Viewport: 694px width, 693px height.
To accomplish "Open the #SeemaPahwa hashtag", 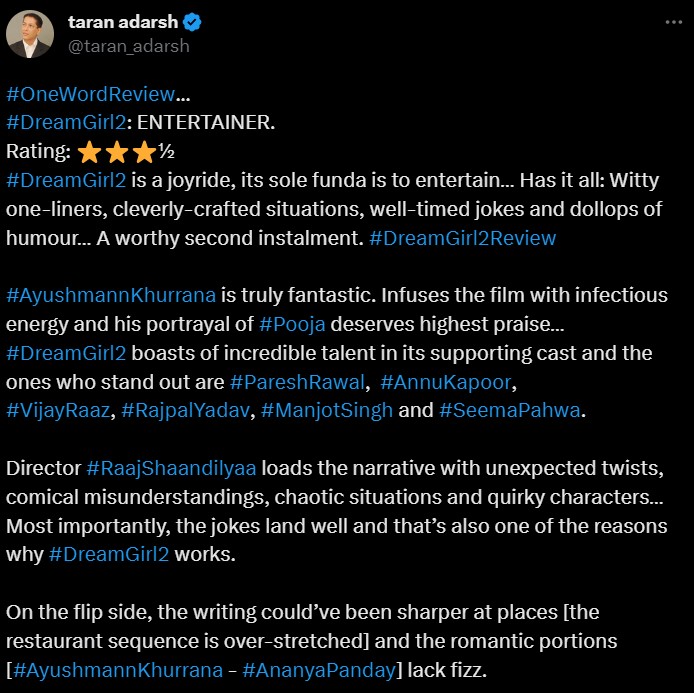I will click(510, 412).
